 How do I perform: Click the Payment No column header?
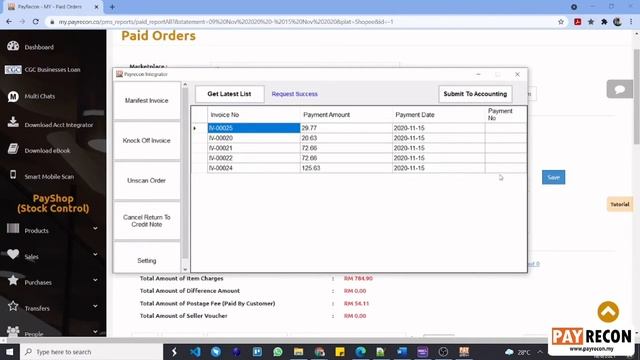click(x=506, y=115)
